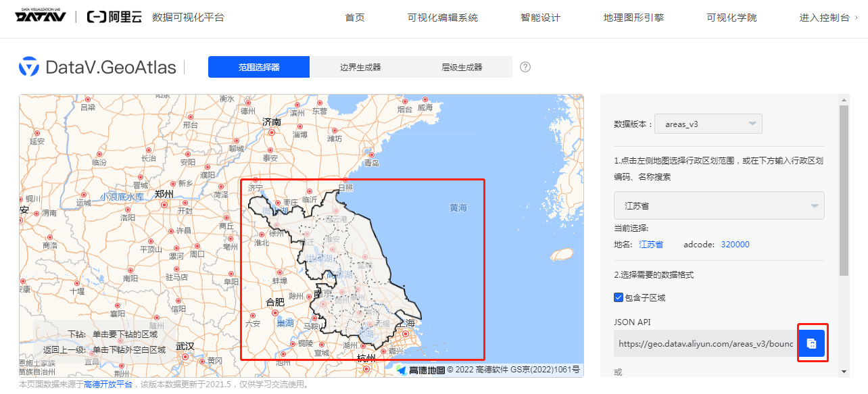The width and height of the screenshot is (868, 394).
Task: Click the adcode 320000 value
Action: pos(735,245)
